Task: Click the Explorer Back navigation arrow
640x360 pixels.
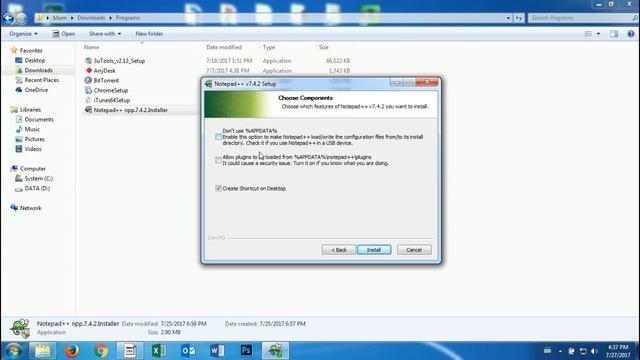Action: click(x=8, y=18)
